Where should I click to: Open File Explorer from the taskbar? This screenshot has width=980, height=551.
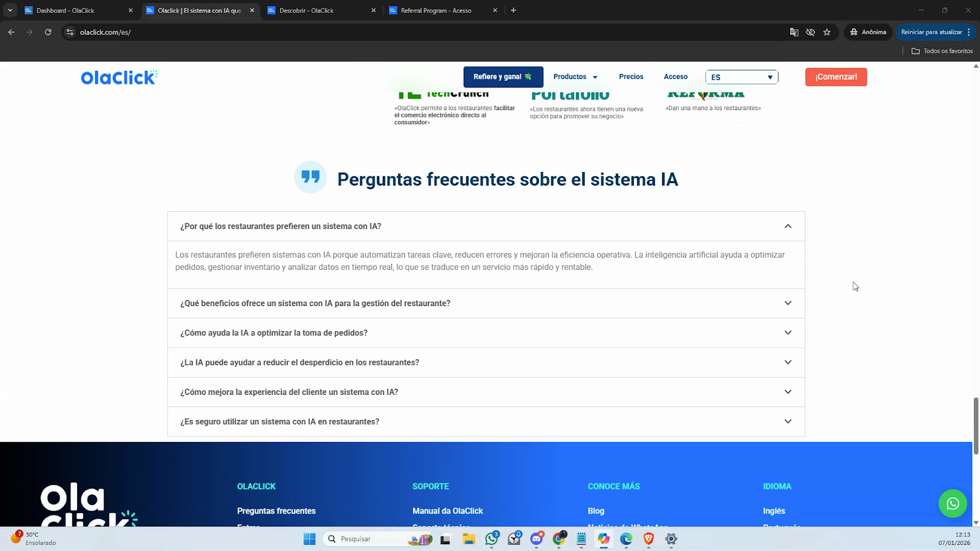pyautogui.click(x=469, y=539)
